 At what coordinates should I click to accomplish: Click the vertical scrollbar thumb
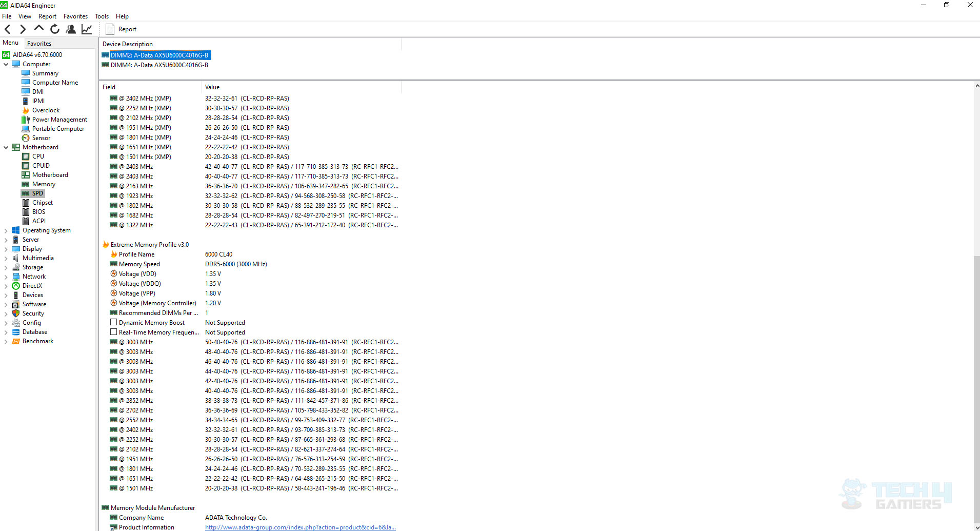click(x=976, y=390)
